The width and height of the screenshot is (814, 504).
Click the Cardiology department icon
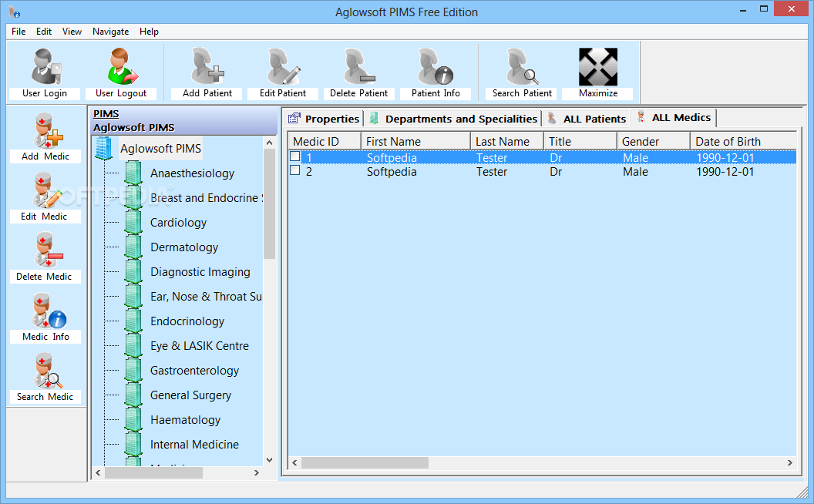[133, 222]
